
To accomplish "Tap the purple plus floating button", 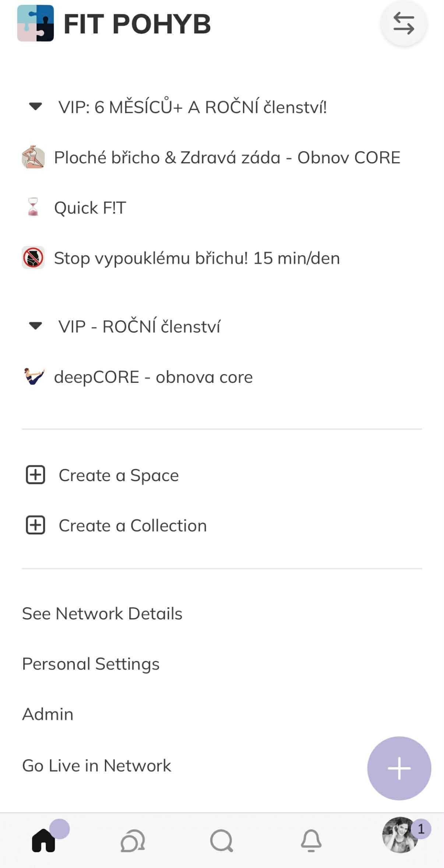I will coord(399,768).
